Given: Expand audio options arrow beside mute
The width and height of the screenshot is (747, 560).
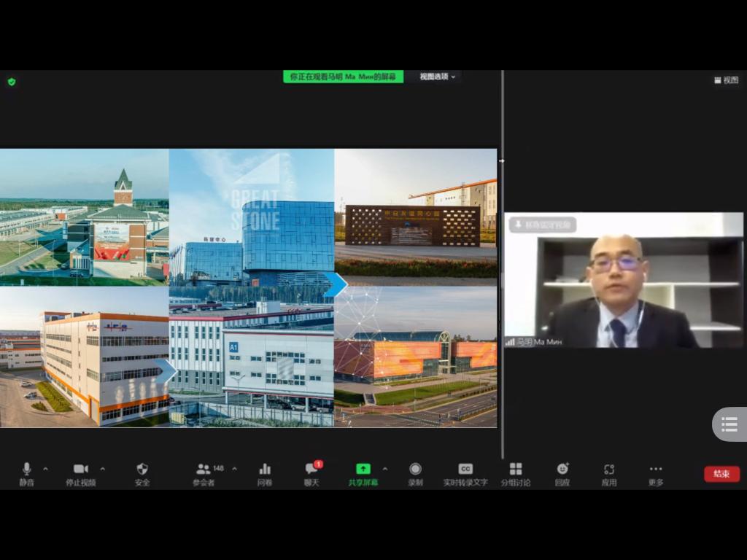Looking at the screenshot, I should 45,469.
